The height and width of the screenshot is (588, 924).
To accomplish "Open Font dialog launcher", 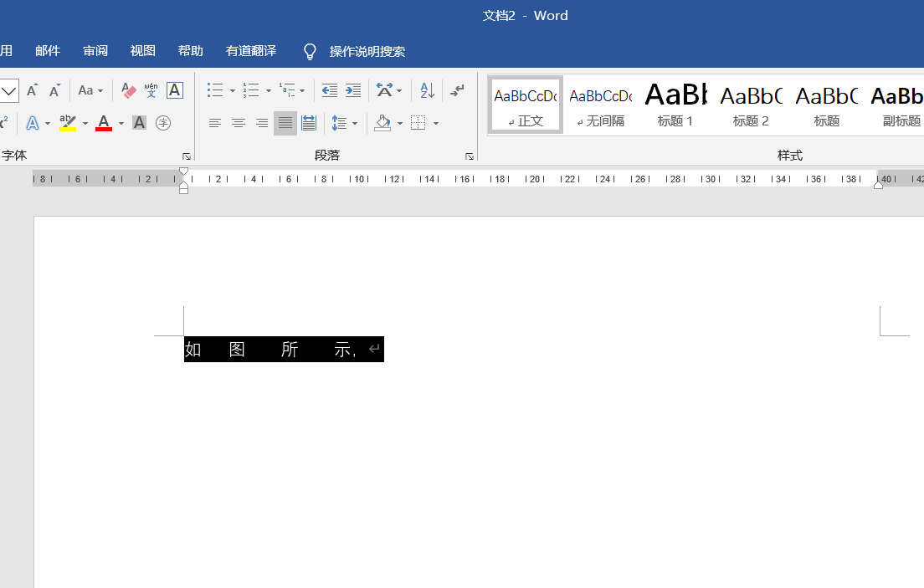I will [186, 156].
